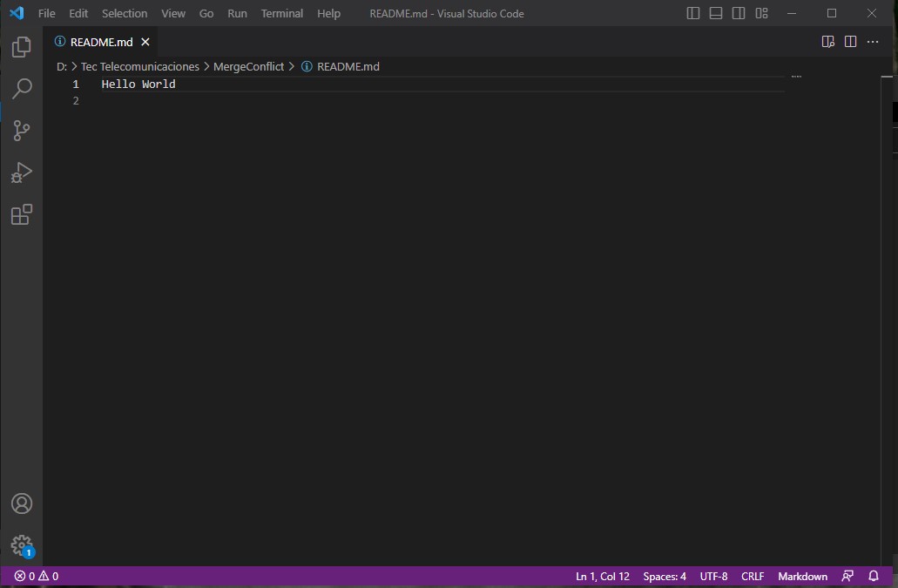Open the Manage settings gear
This screenshot has height=588, width=898.
21,545
